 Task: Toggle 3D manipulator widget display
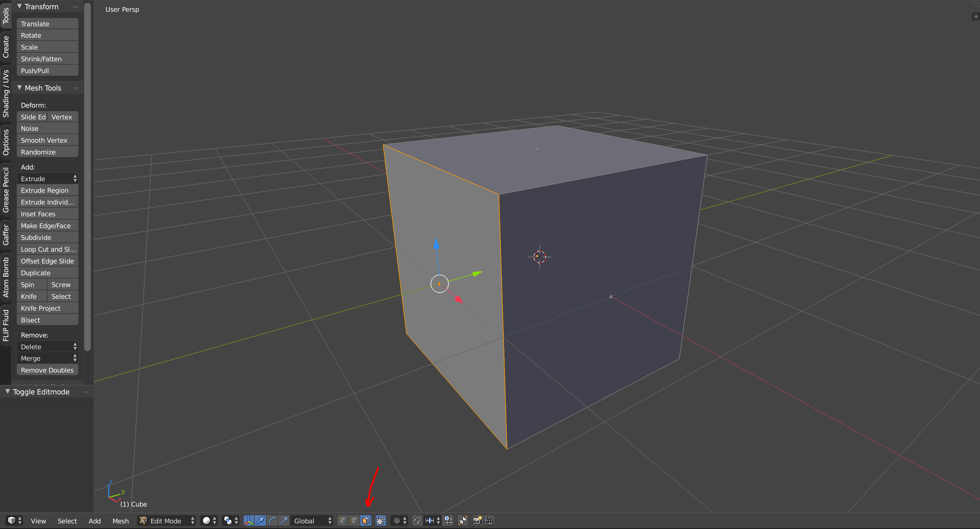point(249,520)
